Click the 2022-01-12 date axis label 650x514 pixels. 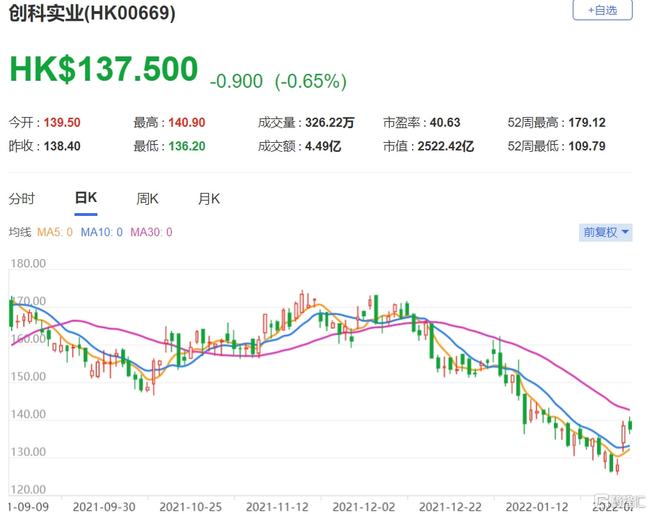tap(537, 507)
